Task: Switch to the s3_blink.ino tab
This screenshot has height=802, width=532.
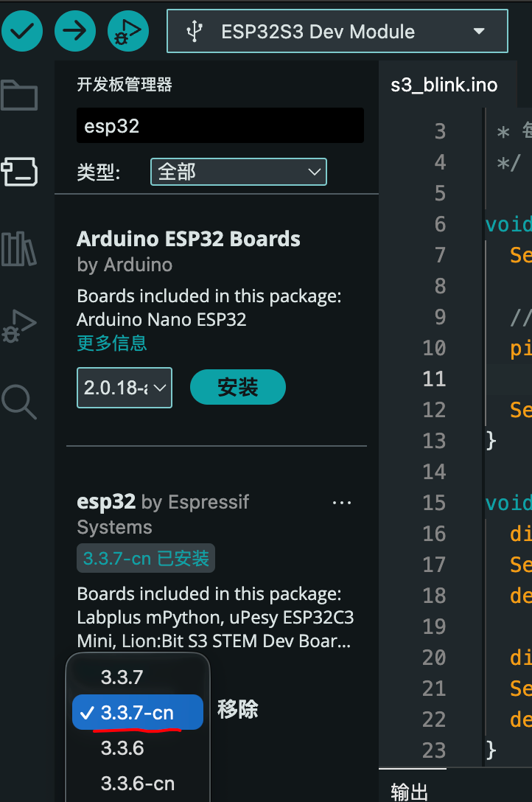Action: [x=444, y=85]
